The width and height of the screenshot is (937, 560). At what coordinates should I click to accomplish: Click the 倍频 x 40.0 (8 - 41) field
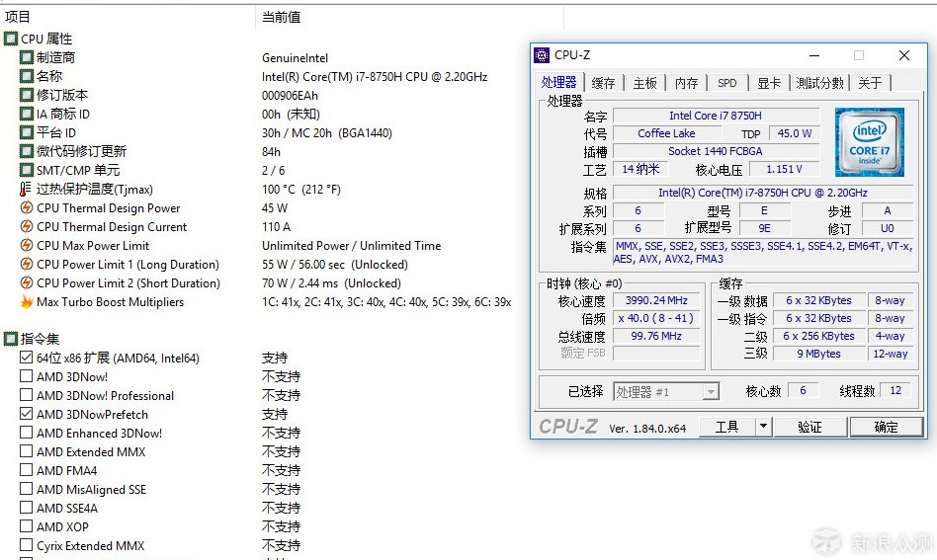[656, 318]
